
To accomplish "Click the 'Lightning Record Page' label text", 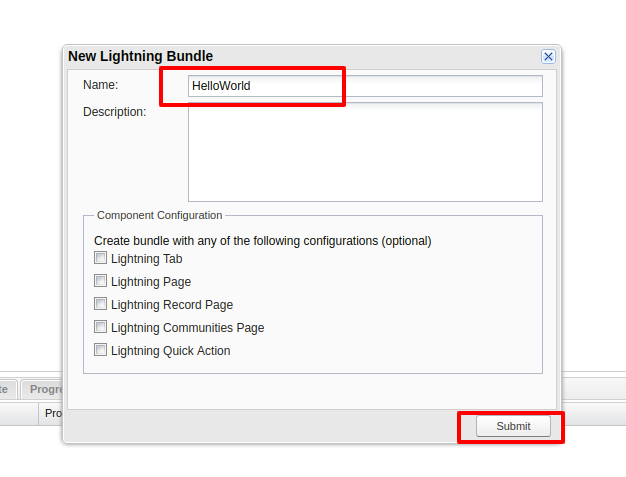I will [x=172, y=305].
